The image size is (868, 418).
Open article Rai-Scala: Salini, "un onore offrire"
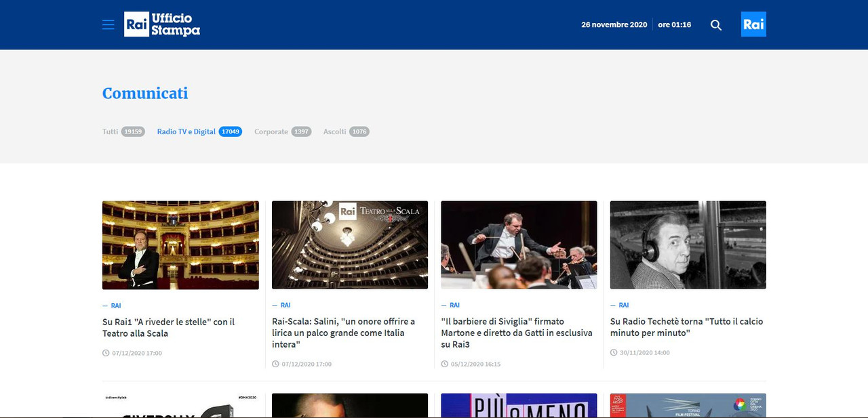point(344,333)
